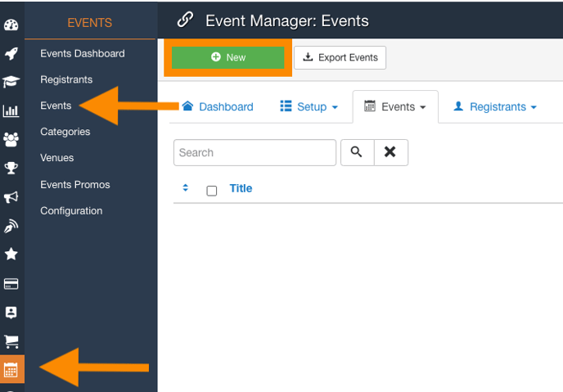Screen dimensions: 563x392
Task: Click the sort order arrows icon
Action: 186,188
